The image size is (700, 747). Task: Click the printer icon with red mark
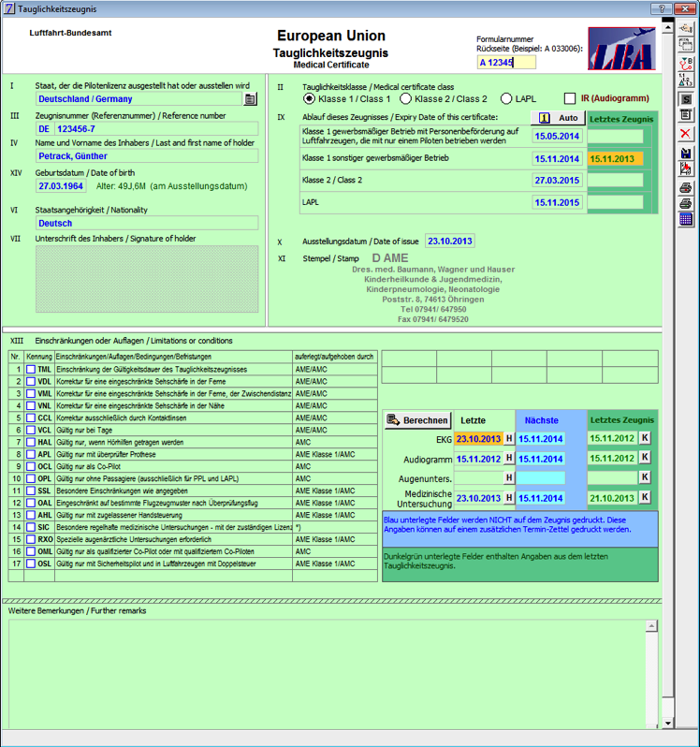click(686, 188)
